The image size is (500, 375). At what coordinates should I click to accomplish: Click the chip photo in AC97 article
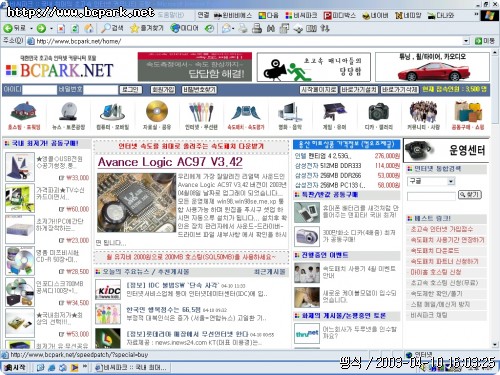point(136,202)
